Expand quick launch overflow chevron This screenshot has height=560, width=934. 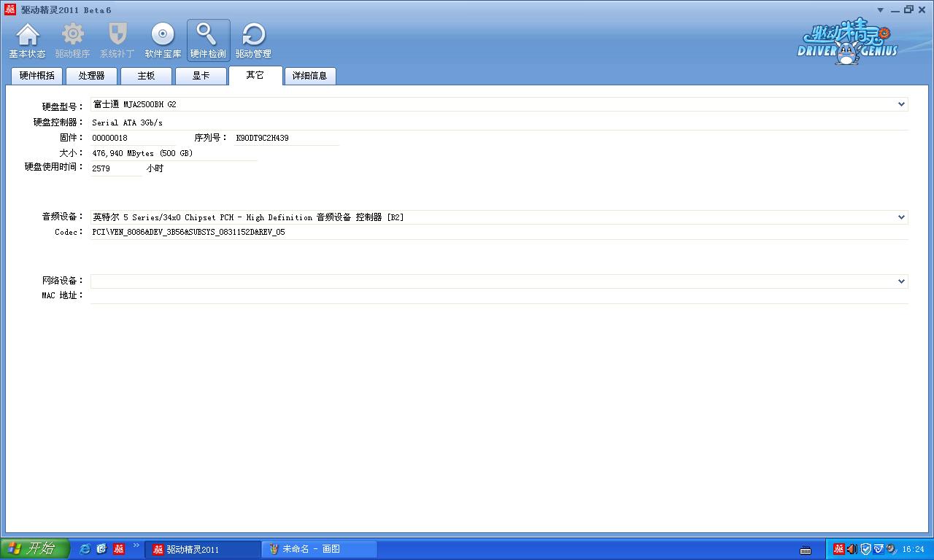136,545
